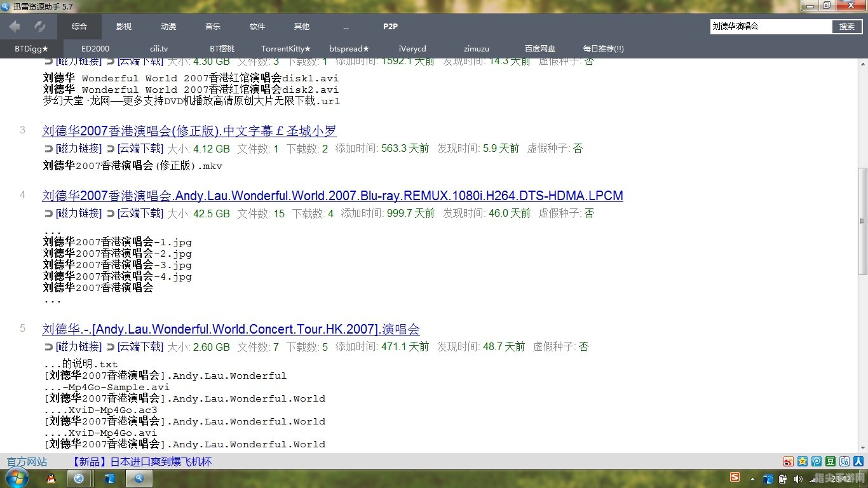Switch to the 音乐 tab
This screenshot has width=868, height=488.
pyautogui.click(x=213, y=27)
